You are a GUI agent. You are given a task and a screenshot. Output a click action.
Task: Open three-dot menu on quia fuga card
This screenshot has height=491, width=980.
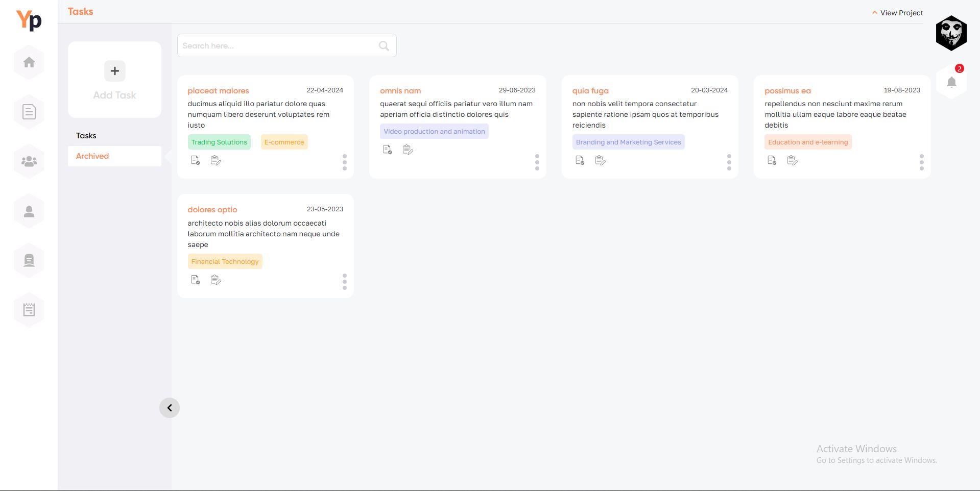[x=729, y=162]
